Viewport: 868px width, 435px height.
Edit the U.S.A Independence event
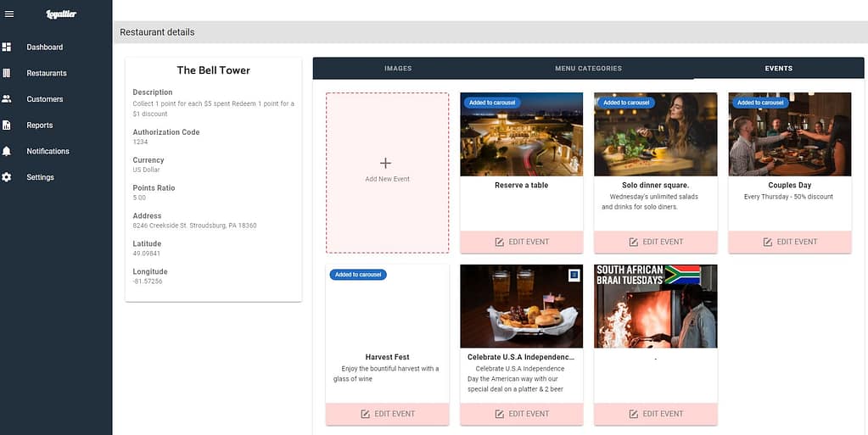coord(522,414)
